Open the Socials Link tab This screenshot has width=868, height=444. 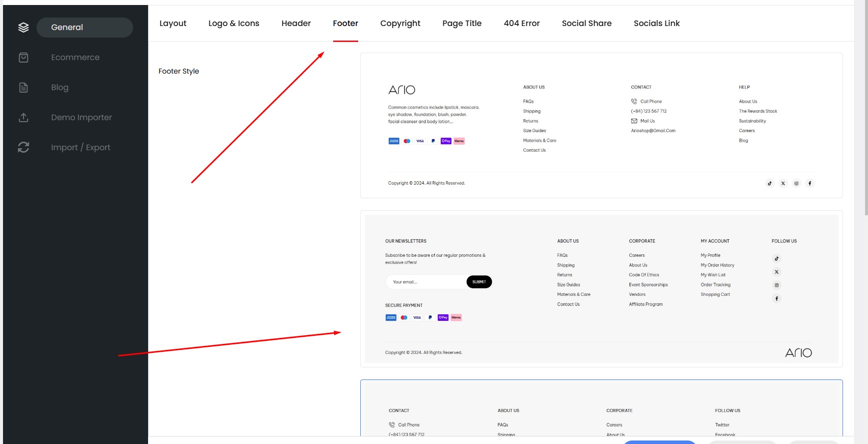[656, 24]
